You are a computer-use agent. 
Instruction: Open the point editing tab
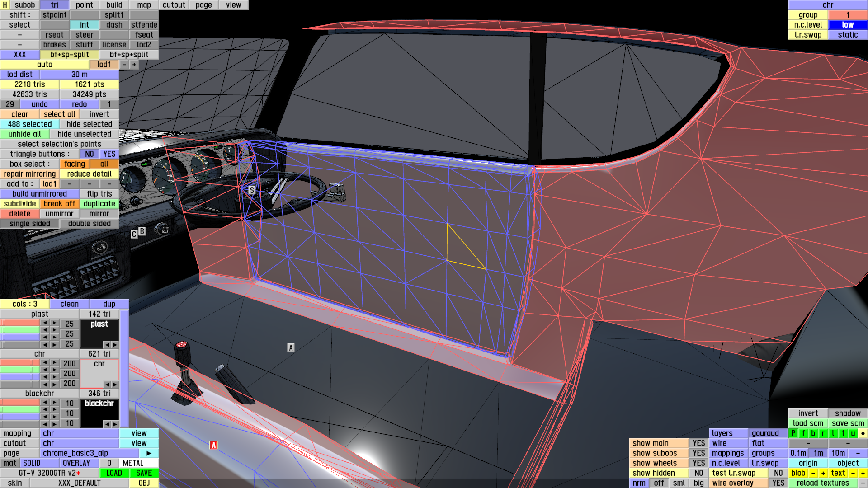pos(84,5)
